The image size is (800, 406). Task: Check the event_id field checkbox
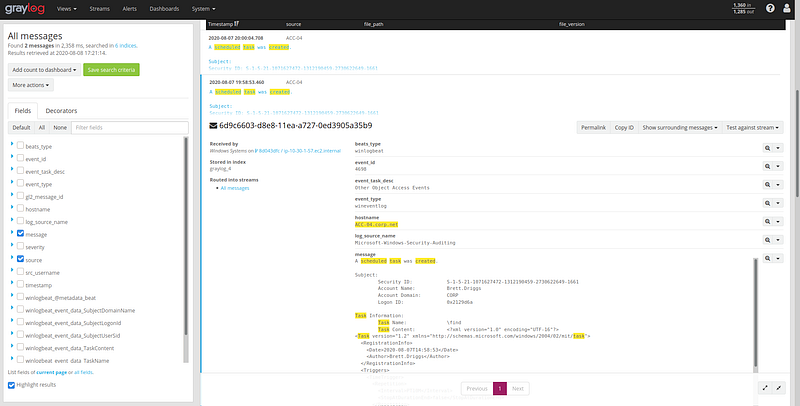(20, 158)
